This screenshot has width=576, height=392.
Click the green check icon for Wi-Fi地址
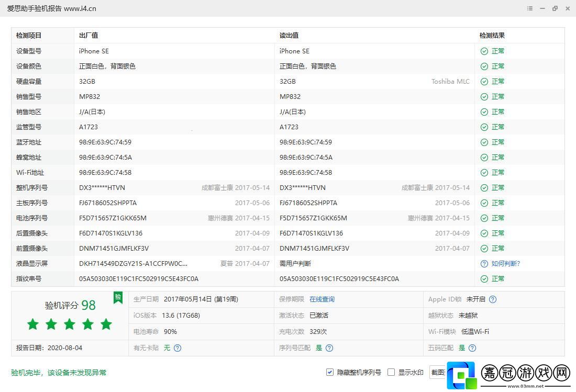click(484, 173)
